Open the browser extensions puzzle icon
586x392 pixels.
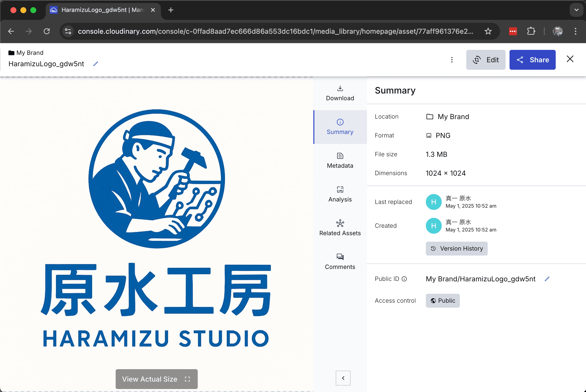tap(531, 31)
